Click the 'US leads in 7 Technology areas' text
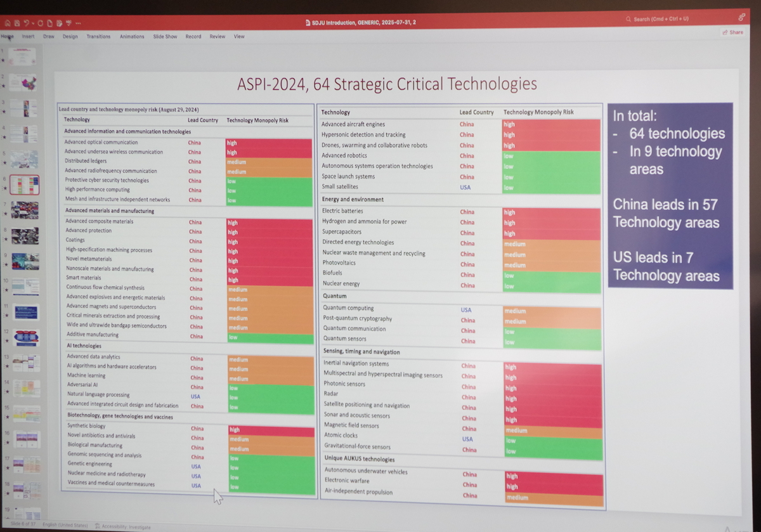The image size is (761, 532). pos(666,267)
